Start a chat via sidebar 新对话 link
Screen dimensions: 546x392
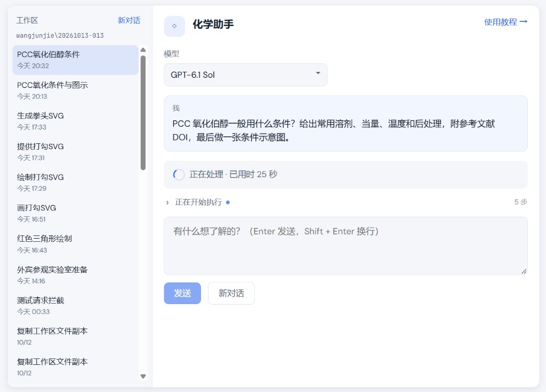129,20
